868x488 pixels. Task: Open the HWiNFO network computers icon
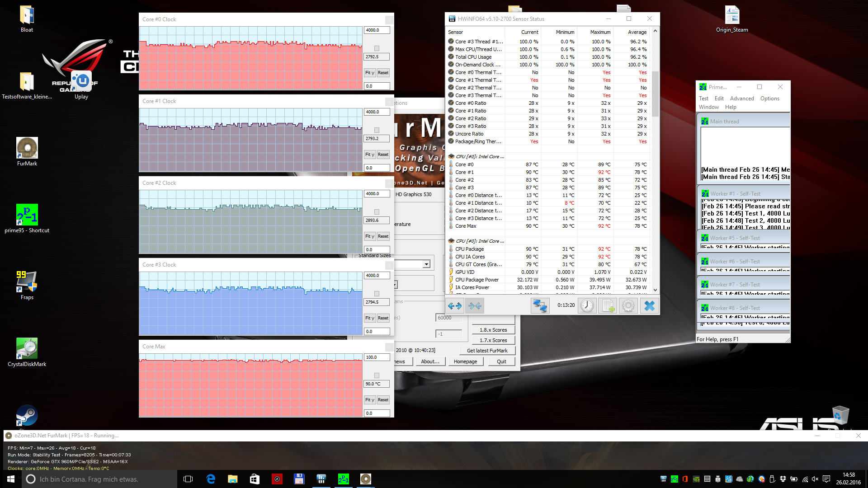coord(540,306)
